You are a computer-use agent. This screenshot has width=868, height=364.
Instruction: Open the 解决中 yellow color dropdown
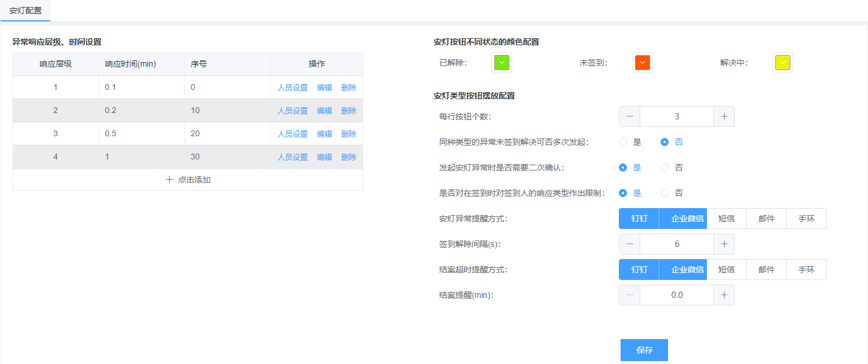click(782, 63)
